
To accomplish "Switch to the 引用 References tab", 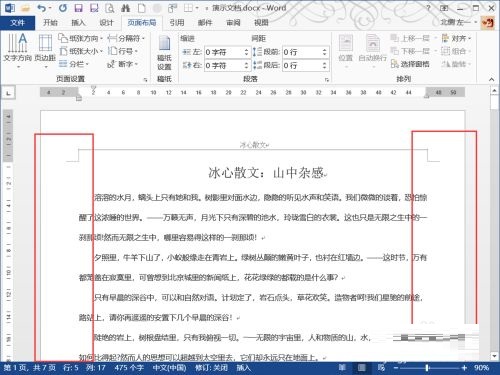I will click(177, 23).
